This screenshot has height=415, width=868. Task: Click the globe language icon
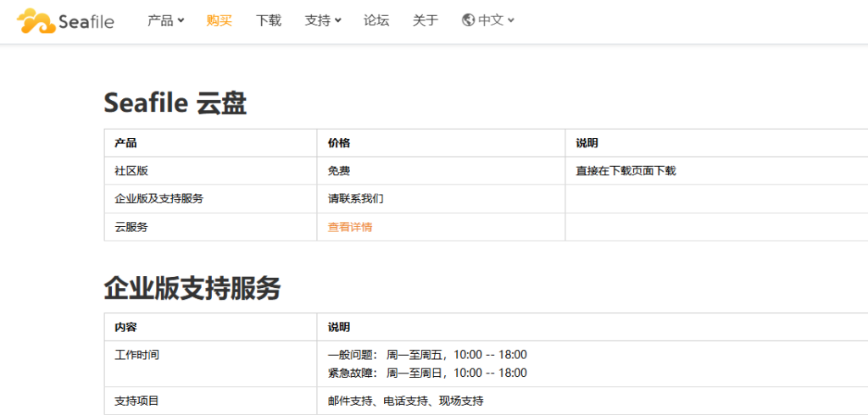click(x=468, y=20)
